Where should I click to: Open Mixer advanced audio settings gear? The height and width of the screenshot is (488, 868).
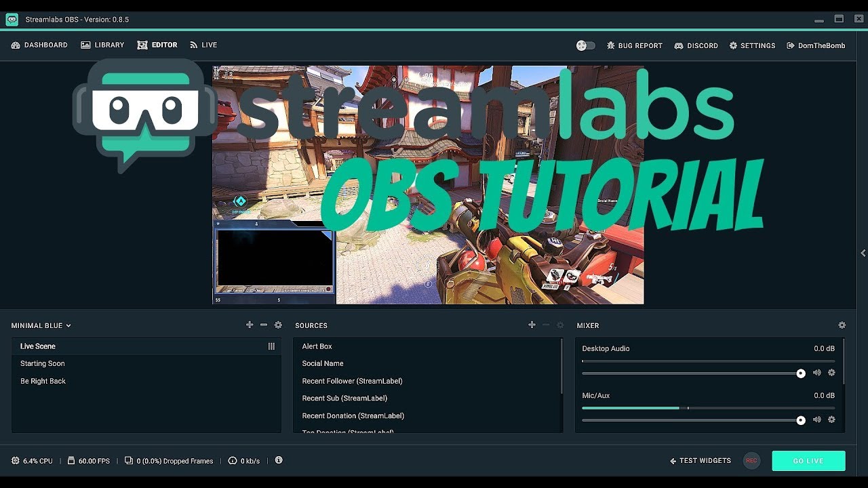click(x=842, y=325)
